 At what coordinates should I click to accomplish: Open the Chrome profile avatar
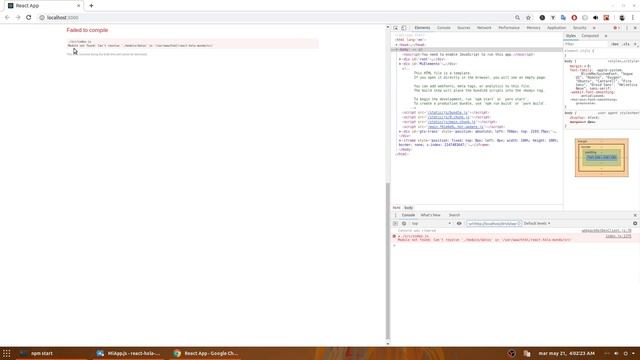click(x=622, y=18)
